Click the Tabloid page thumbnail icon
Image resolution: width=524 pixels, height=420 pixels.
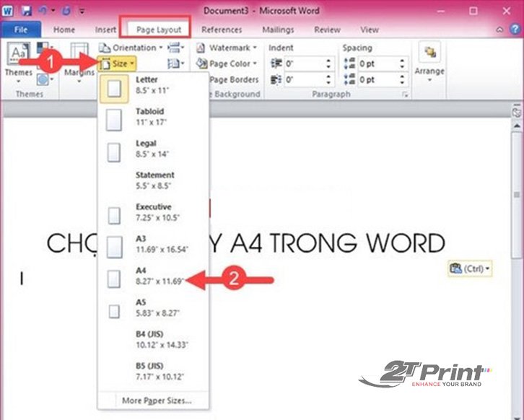tap(114, 120)
